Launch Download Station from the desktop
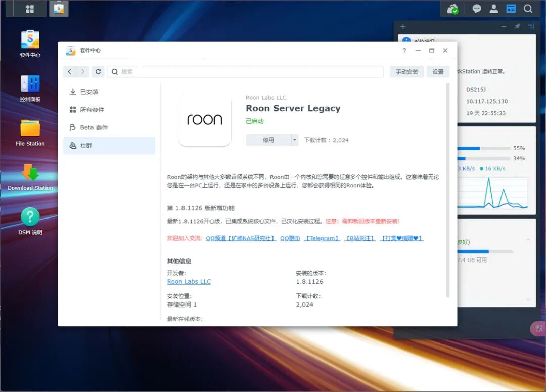This screenshot has width=546, height=392. click(30, 177)
